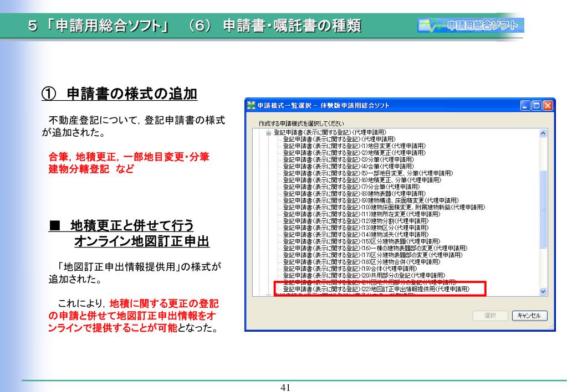Select the unnumbered 登記申請書(表示に関する登記)(代理申請用) child row

(x=339, y=139)
